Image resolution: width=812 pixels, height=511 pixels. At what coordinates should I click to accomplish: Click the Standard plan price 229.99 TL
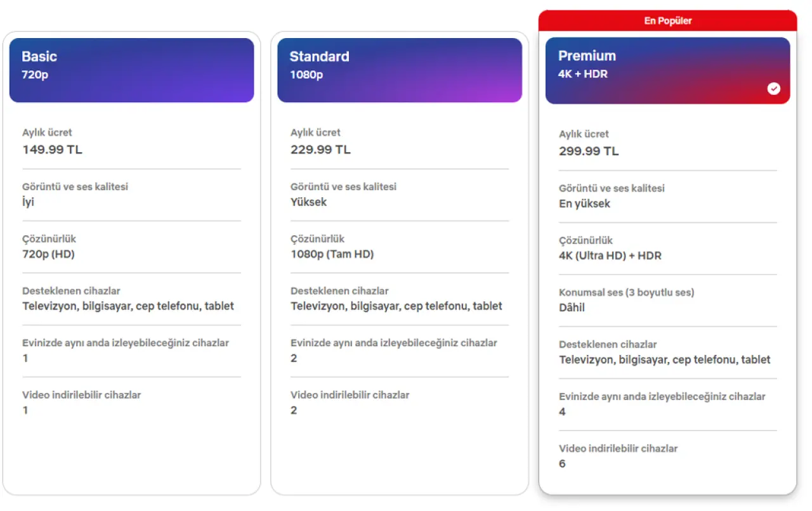(x=320, y=150)
